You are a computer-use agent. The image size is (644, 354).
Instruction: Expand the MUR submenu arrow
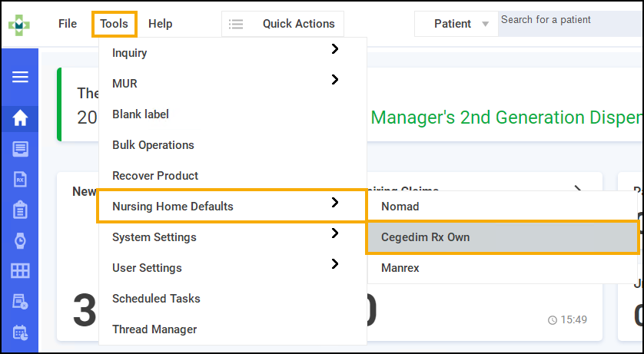click(334, 79)
